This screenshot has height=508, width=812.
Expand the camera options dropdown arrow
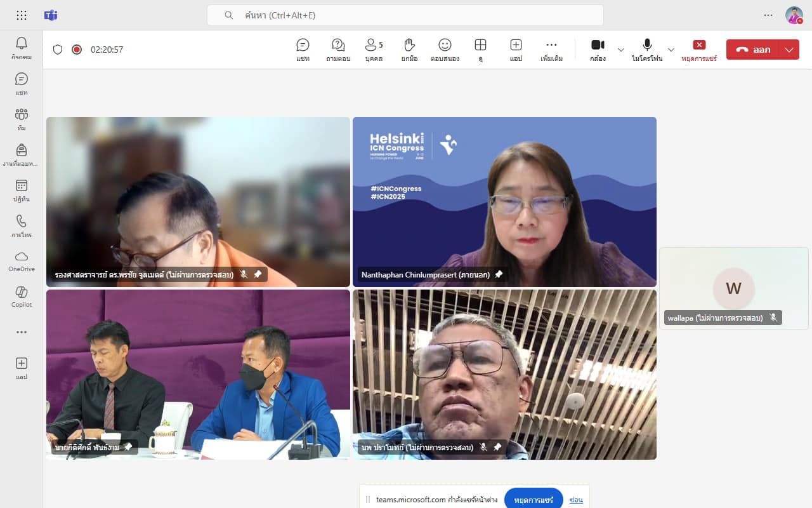(621, 50)
